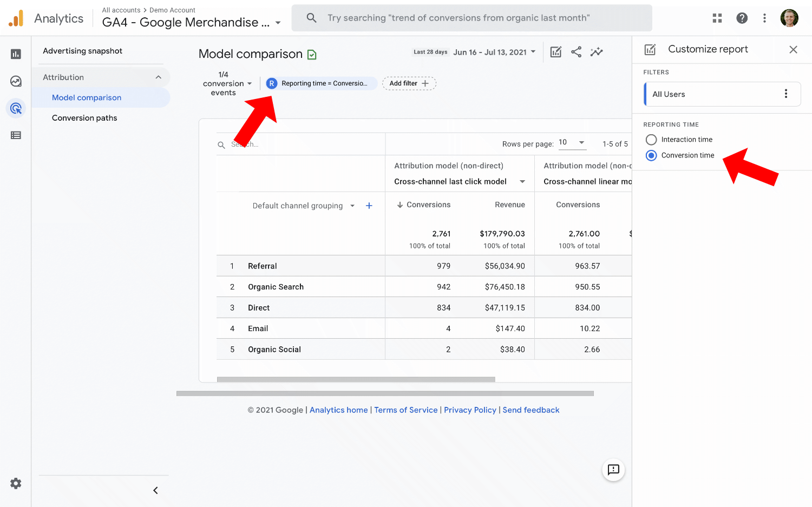
Task: Open the feedback chat button
Action: (613, 470)
